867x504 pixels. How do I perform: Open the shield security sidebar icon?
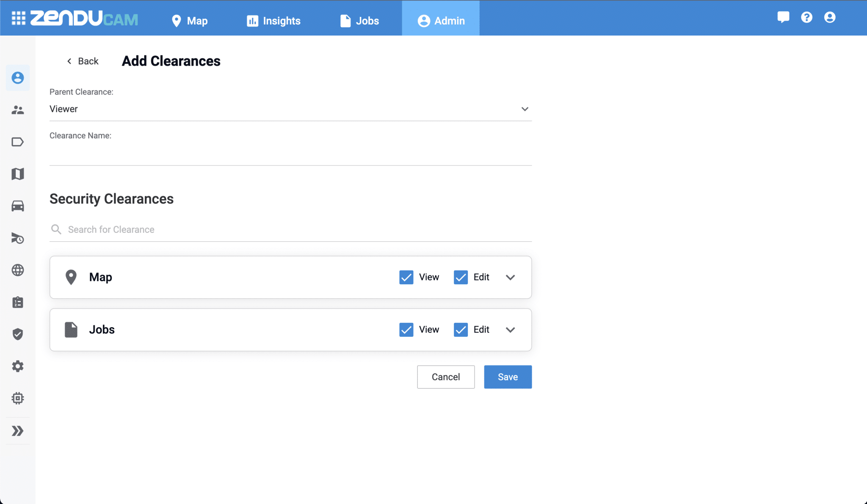18,334
